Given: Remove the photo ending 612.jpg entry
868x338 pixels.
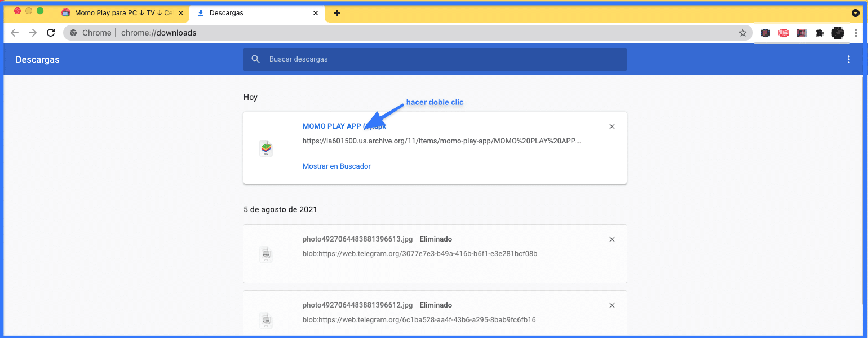Looking at the screenshot, I should (x=612, y=305).
